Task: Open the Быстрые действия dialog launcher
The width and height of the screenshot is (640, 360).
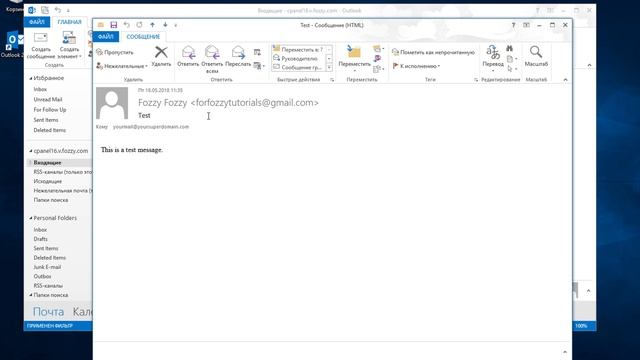Action: tap(332, 80)
